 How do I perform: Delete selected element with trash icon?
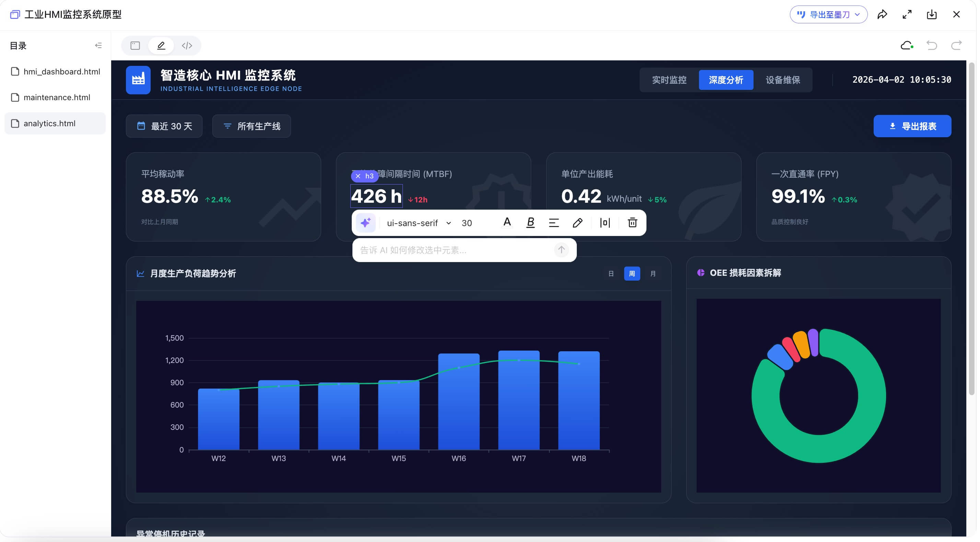pos(632,223)
